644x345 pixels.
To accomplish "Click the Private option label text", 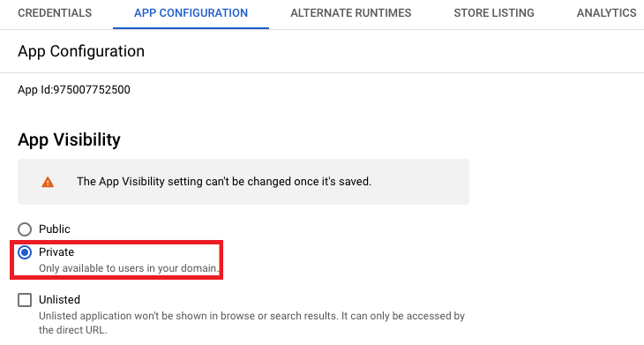I will pyautogui.click(x=56, y=252).
